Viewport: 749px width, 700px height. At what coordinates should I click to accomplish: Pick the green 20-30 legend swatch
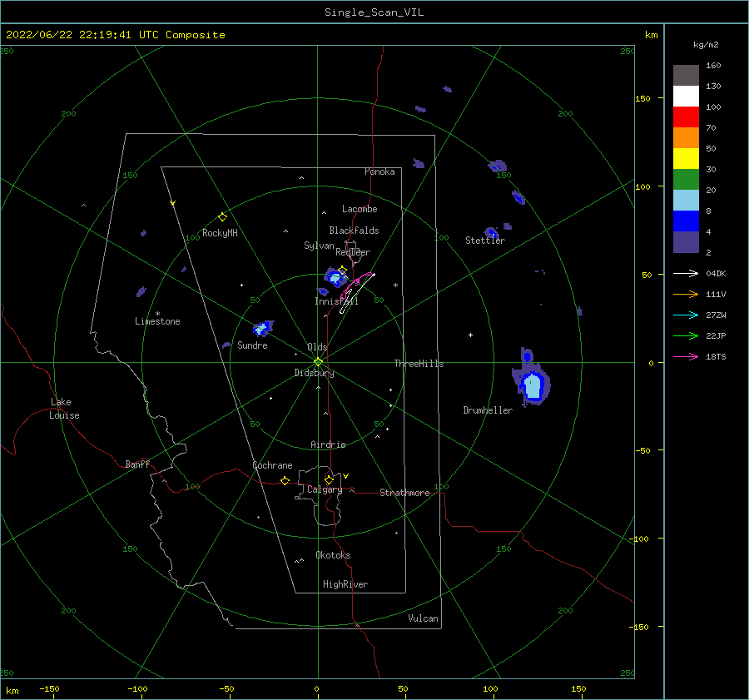[686, 179]
